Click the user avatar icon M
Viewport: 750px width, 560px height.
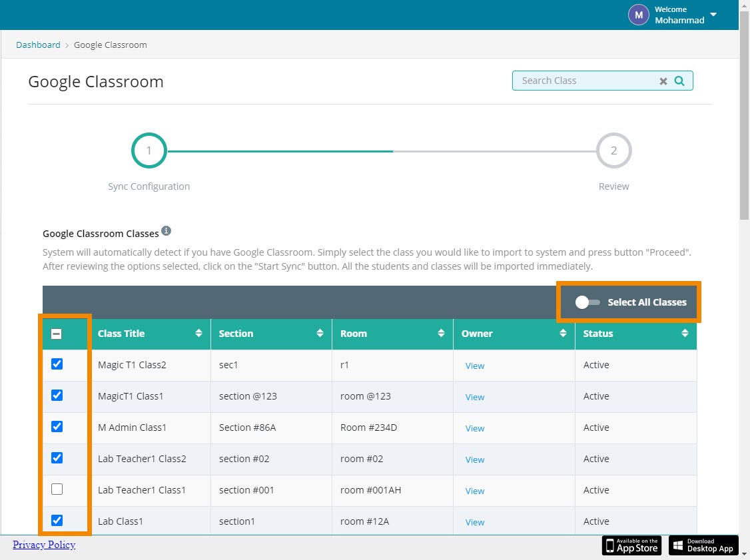point(638,15)
